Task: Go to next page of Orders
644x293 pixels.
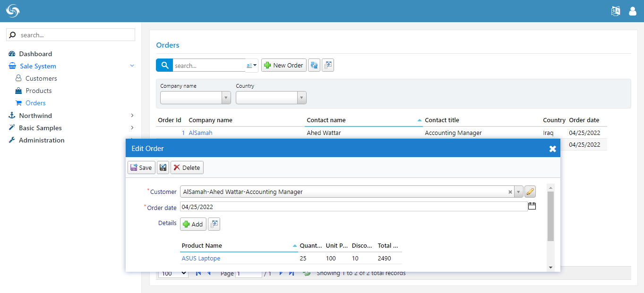Action: pyautogui.click(x=281, y=273)
